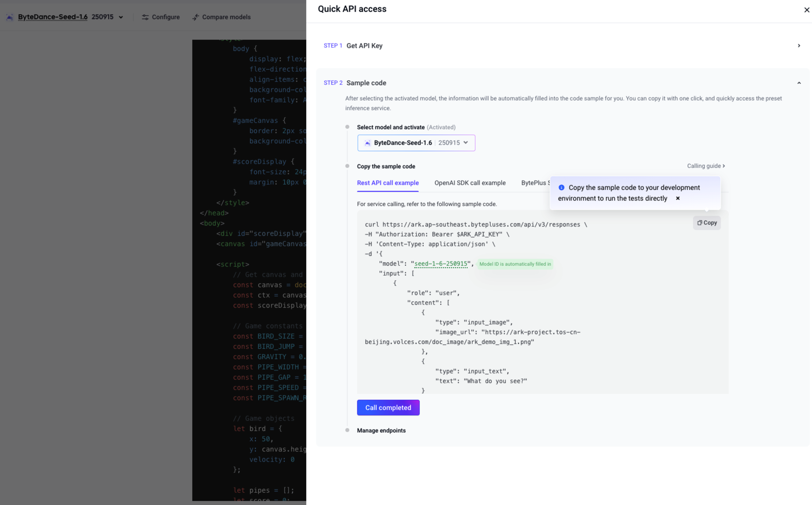Click the Compare models icon

(x=196, y=17)
